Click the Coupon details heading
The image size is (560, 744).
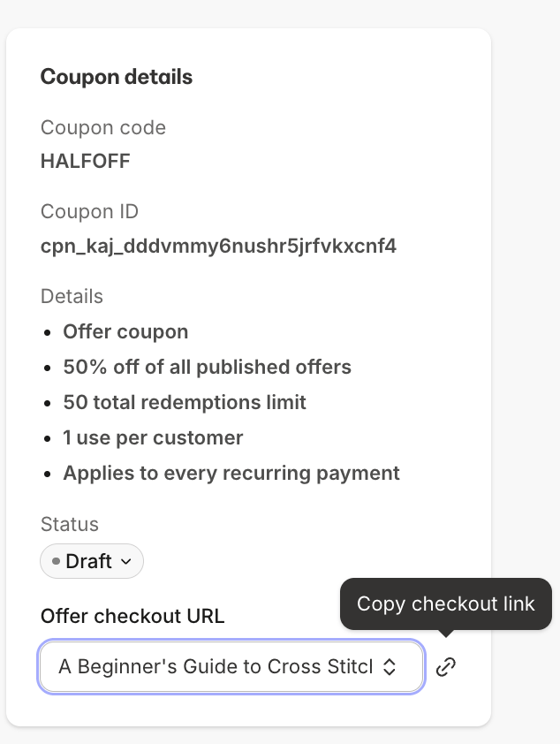(117, 77)
